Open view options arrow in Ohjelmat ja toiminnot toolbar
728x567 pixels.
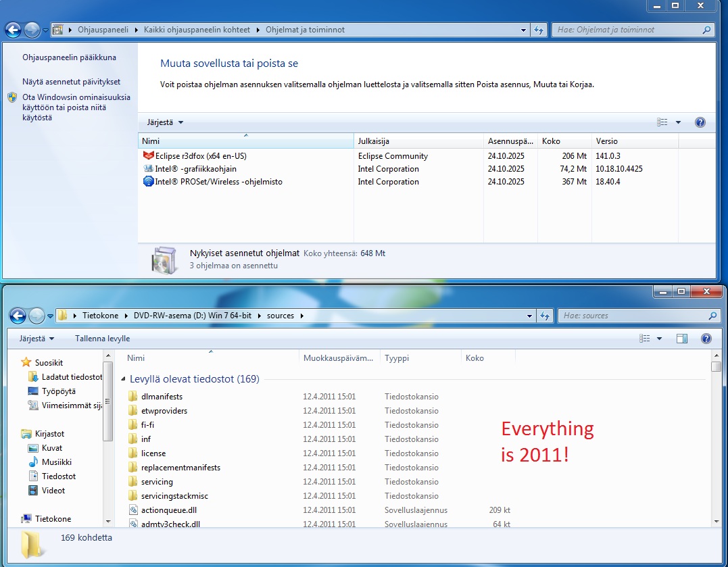pyautogui.click(x=678, y=122)
